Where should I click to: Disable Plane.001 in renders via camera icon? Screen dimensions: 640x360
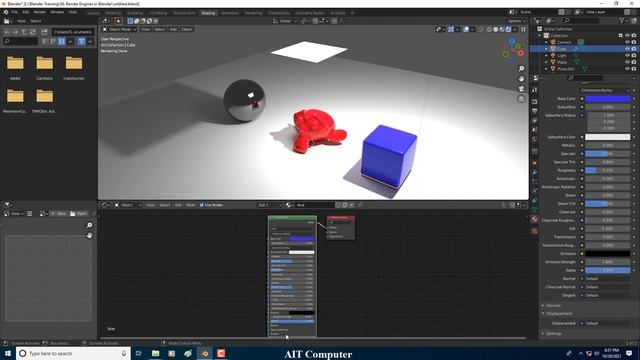click(x=634, y=69)
